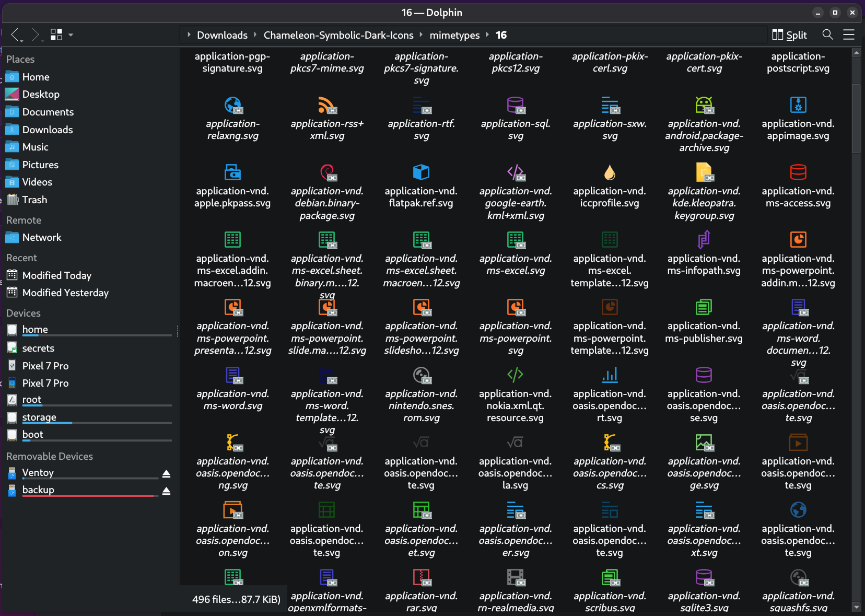Select the application-vnd.debian.binary-package icon
Screen dimensions: 865x616
327,173
